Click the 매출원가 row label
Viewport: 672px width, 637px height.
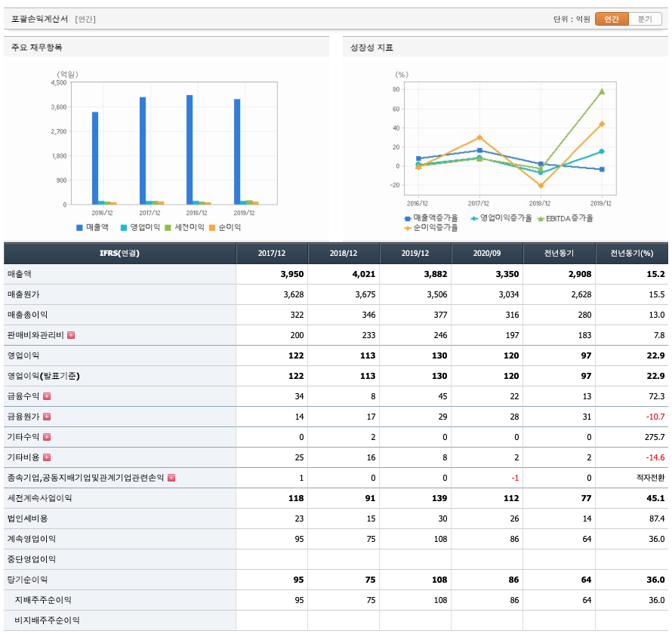click(x=23, y=294)
